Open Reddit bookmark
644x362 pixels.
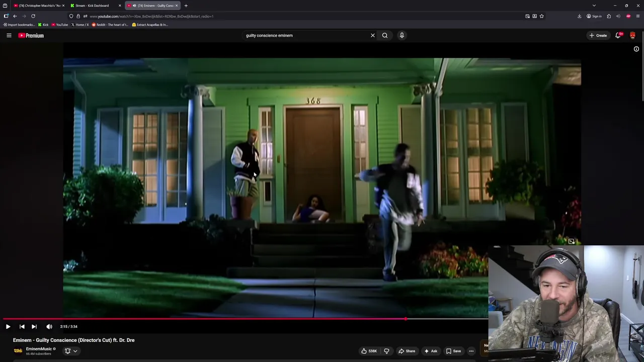(x=110, y=25)
